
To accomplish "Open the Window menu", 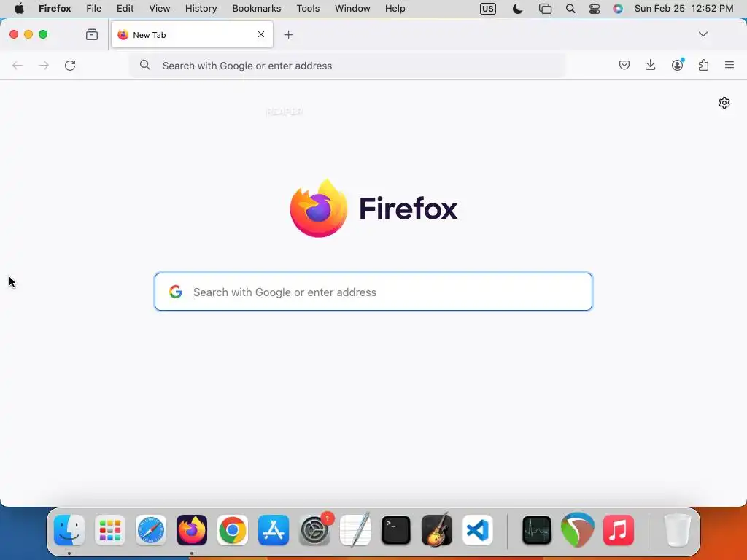I will point(352,9).
